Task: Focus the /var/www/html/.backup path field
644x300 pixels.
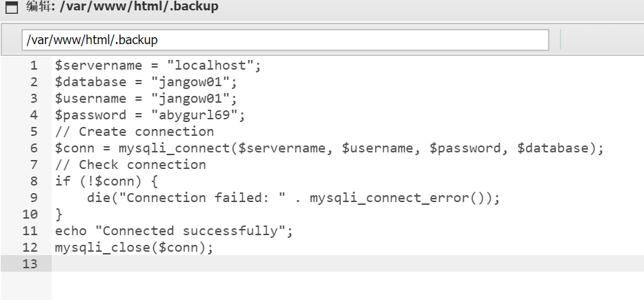Action: pos(286,40)
